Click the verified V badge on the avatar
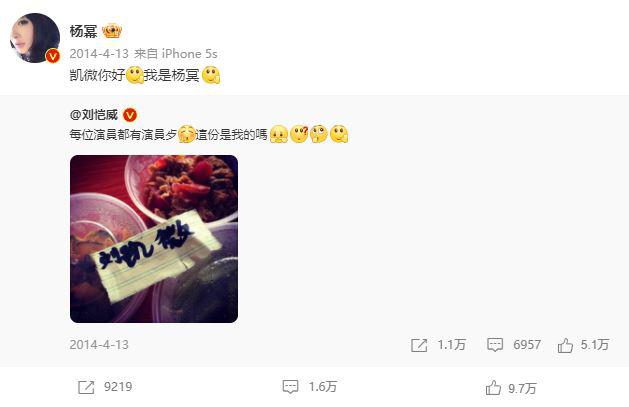This screenshot has height=407, width=629. [53, 56]
